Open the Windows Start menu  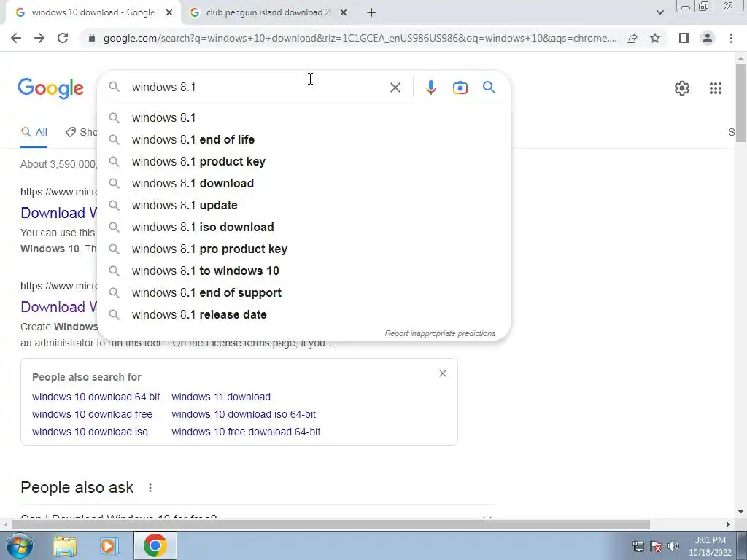19,545
